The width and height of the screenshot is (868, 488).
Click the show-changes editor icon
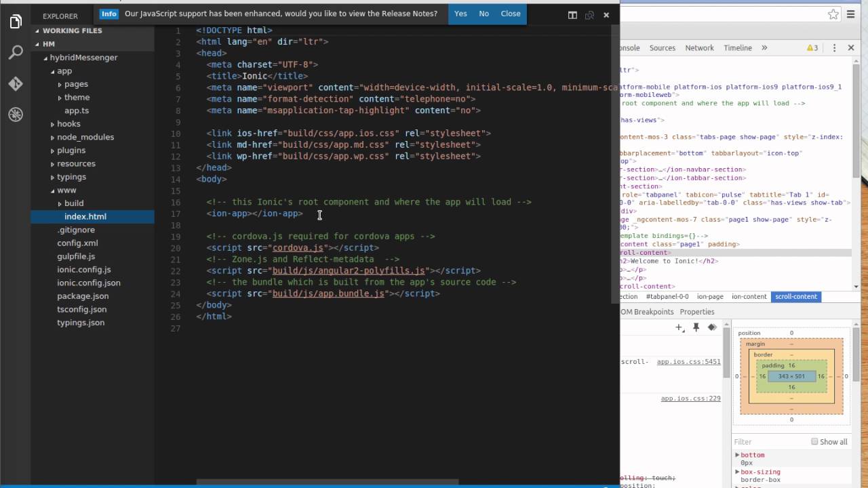589,15
